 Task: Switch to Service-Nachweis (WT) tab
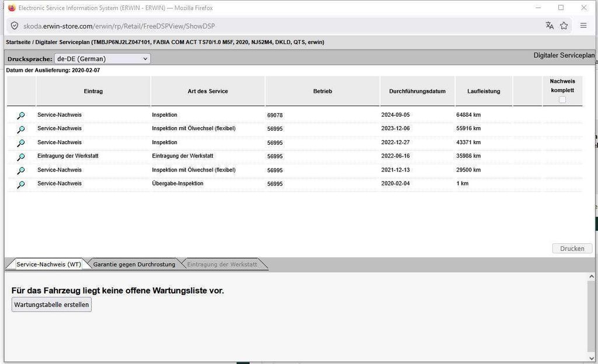48,264
